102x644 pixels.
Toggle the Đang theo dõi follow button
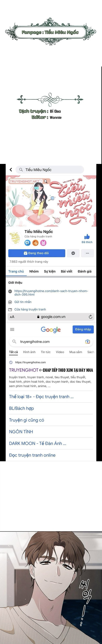click(37, 253)
